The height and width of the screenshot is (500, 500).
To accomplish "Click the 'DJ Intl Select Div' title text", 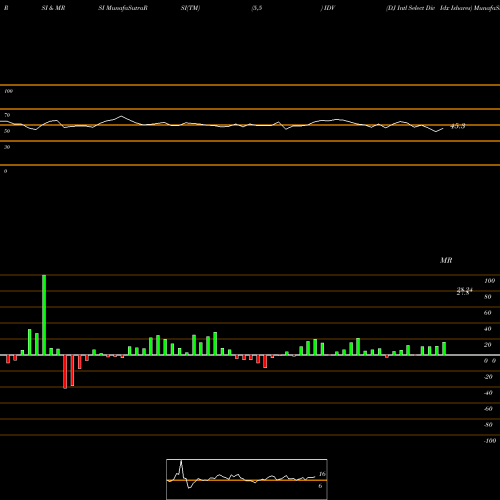I will pos(410,8).
